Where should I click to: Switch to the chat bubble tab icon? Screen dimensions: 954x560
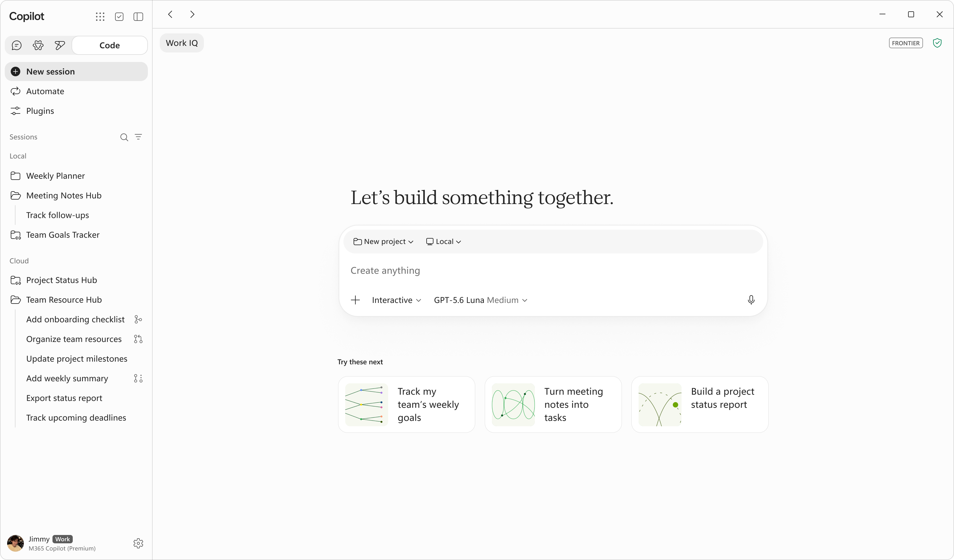pos(17,45)
